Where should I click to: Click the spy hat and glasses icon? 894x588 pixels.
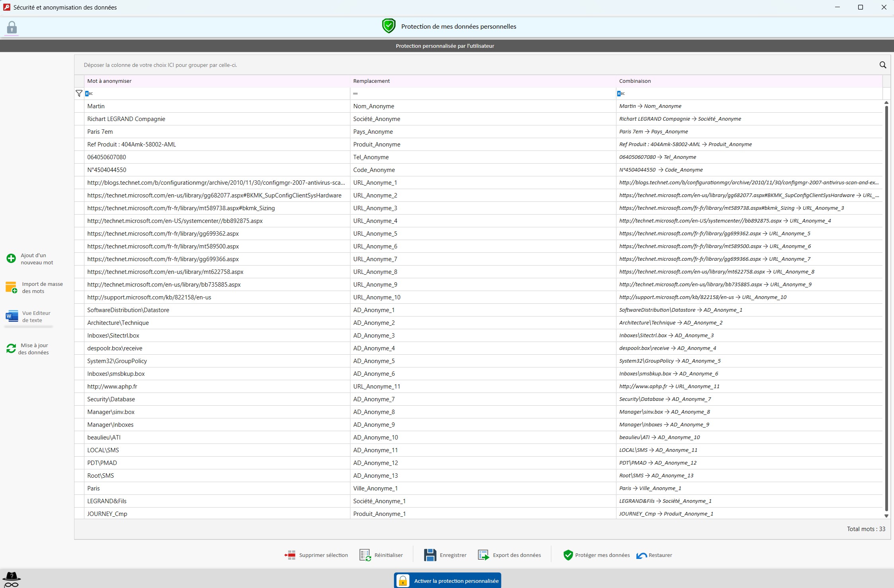tap(12, 579)
